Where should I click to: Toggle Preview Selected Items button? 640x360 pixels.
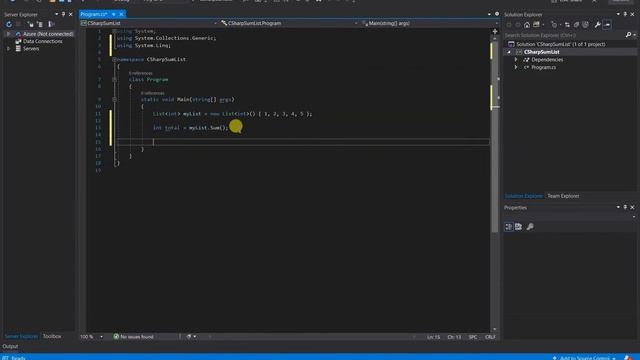607,25
